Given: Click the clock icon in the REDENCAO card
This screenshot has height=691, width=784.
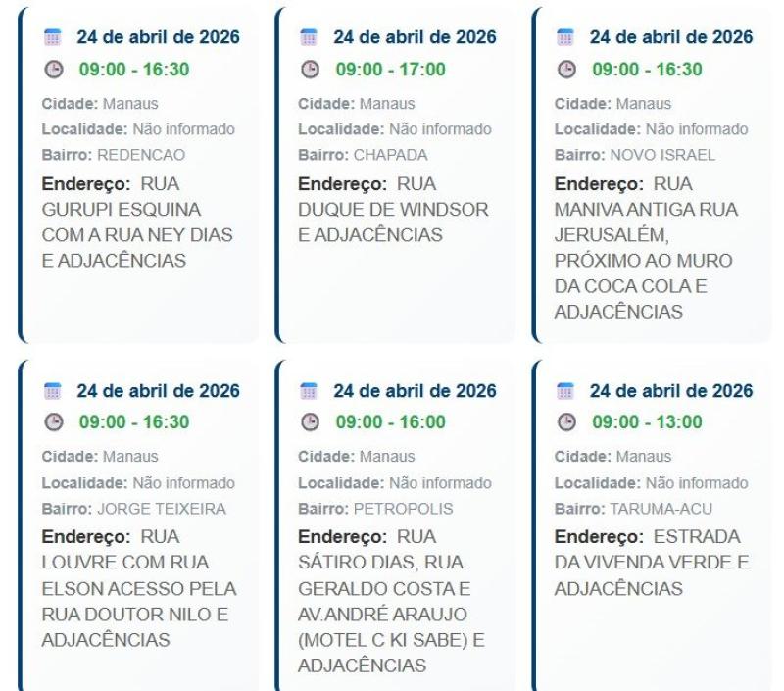Looking at the screenshot, I should [x=52, y=70].
